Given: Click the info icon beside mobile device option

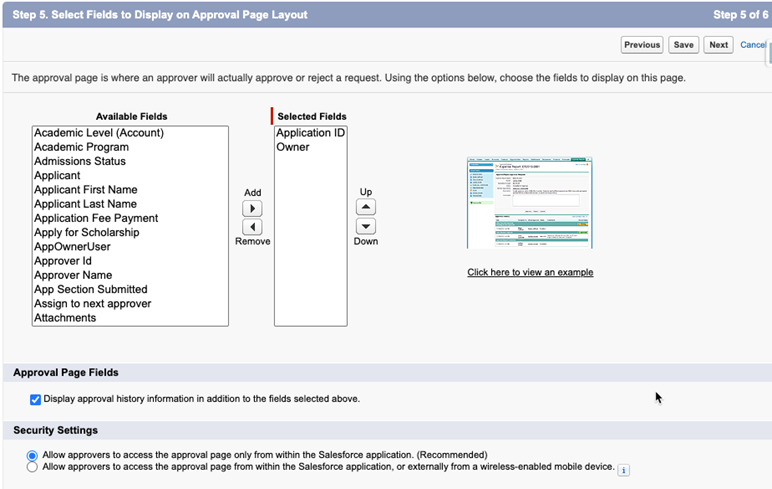Looking at the screenshot, I should click(624, 469).
